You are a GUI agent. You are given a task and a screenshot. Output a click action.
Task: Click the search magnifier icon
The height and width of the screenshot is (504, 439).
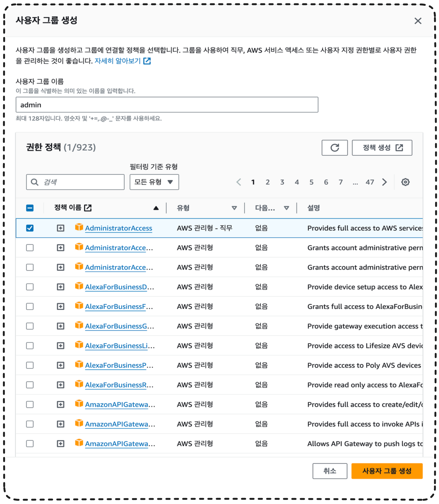tap(35, 182)
